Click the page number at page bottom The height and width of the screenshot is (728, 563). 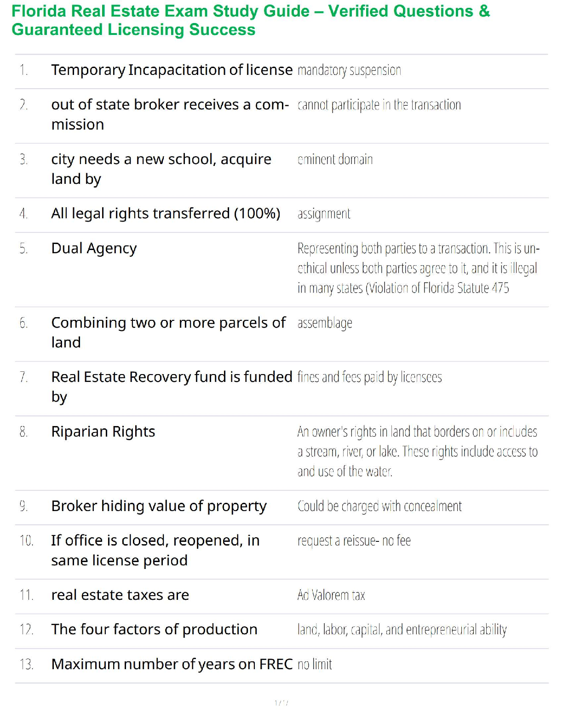[x=281, y=703]
